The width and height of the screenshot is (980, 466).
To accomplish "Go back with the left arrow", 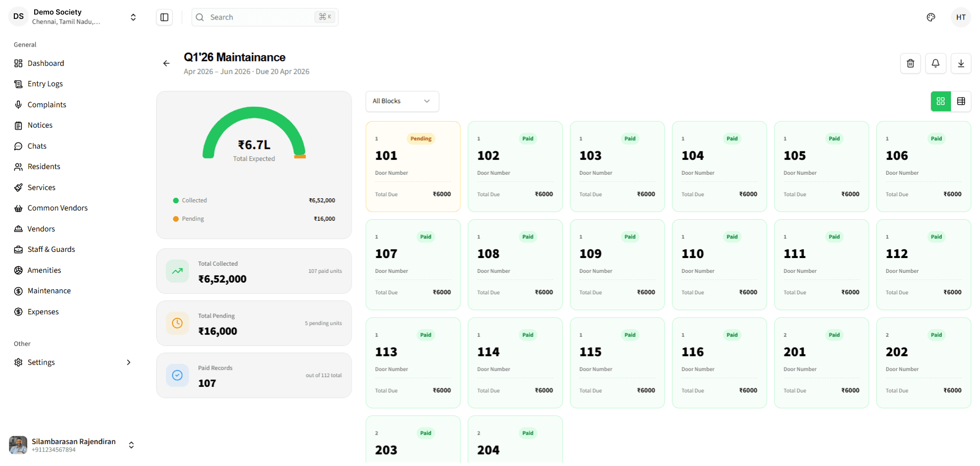I will coord(166,63).
